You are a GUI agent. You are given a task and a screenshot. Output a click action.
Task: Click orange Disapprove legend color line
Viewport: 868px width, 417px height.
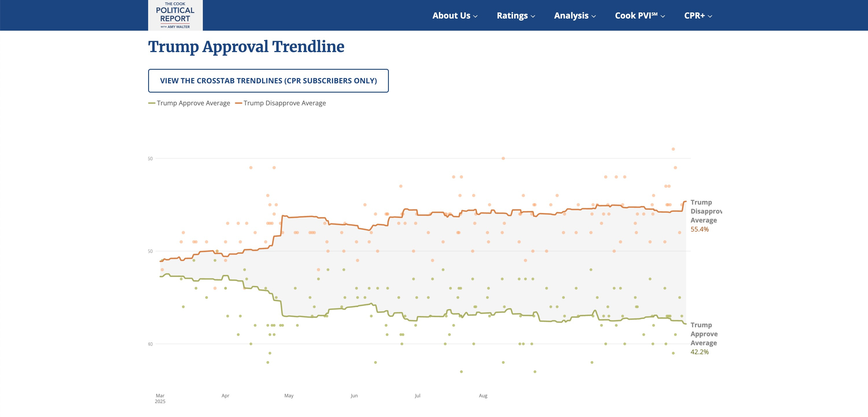[x=239, y=103]
